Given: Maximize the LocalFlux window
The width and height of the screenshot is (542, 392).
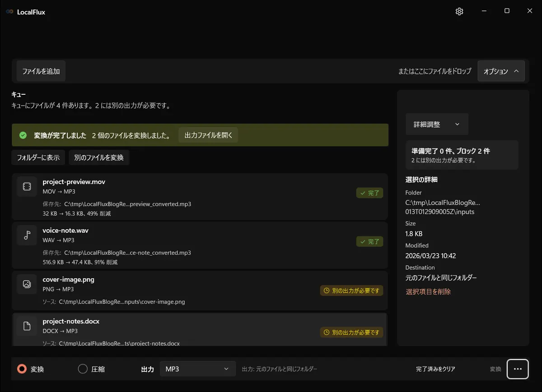Looking at the screenshot, I should tap(507, 11).
